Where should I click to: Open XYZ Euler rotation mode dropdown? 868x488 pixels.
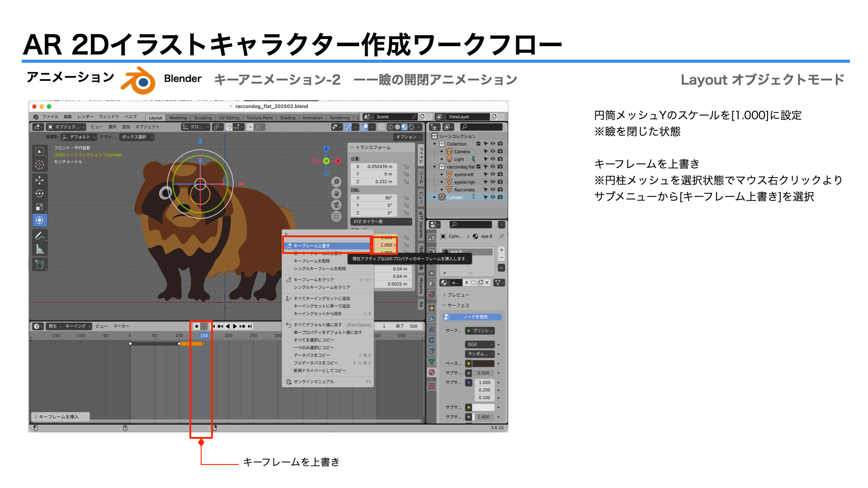[x=382, y=222]
